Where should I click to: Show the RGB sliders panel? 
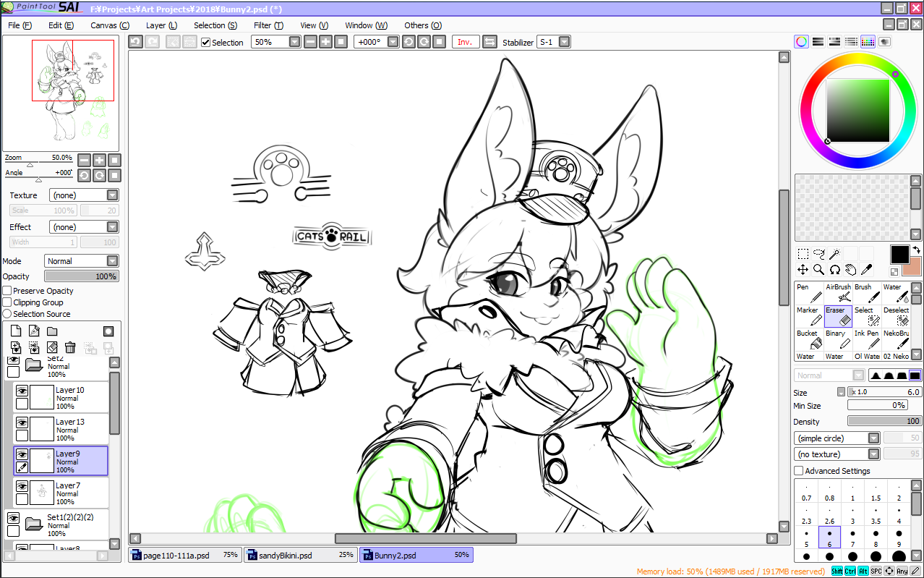click(x=818, y=42)
